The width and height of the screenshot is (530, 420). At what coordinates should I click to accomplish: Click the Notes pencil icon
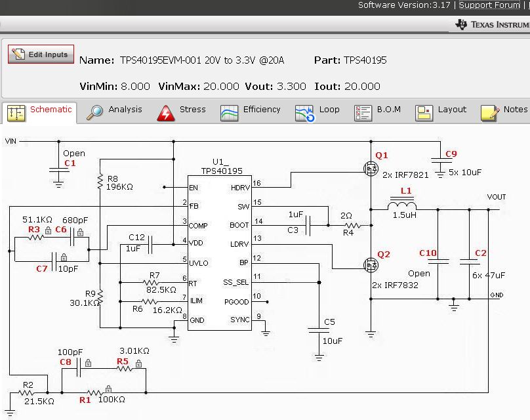490,113
